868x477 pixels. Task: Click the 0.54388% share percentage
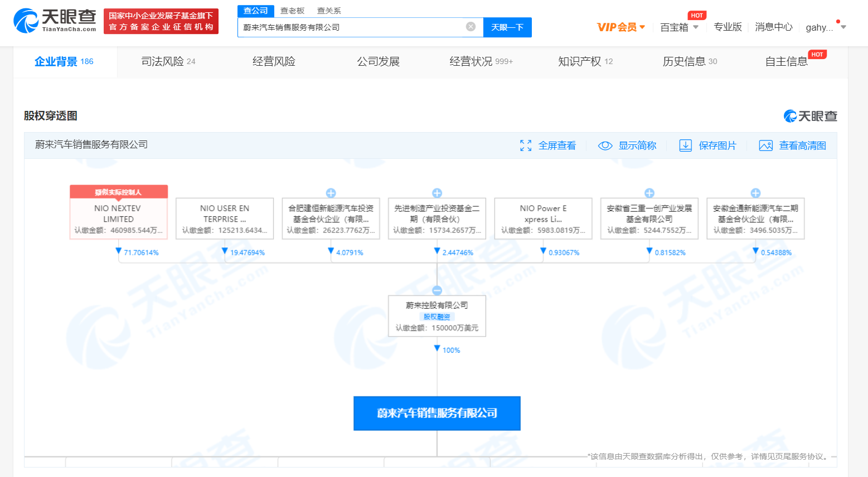[776, 252]
